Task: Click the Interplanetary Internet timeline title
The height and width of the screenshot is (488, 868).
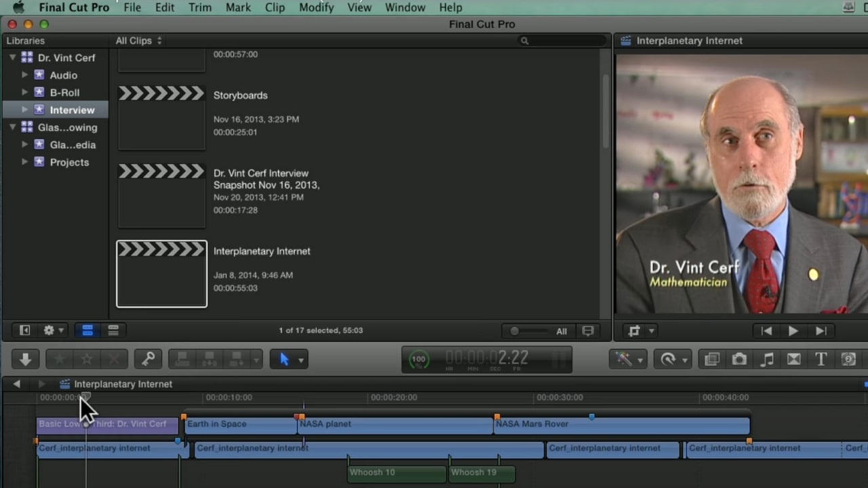Action: pyautogui.click(x=123, y=384)
